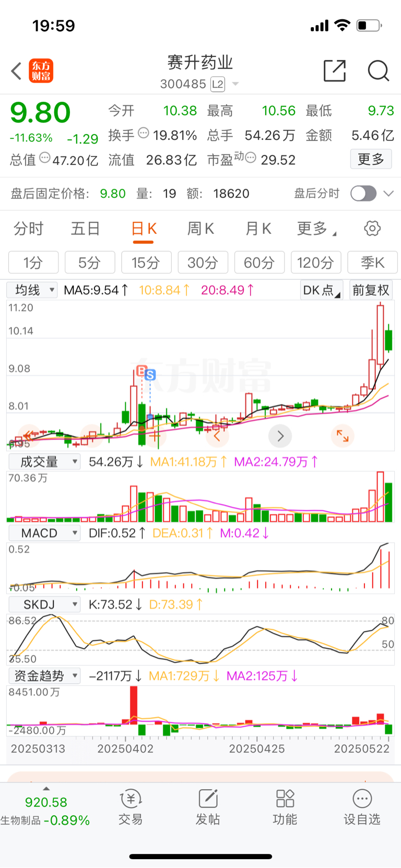Open the 成交量 indicator dropdown
Screen dimensions: 401x868
45,462
